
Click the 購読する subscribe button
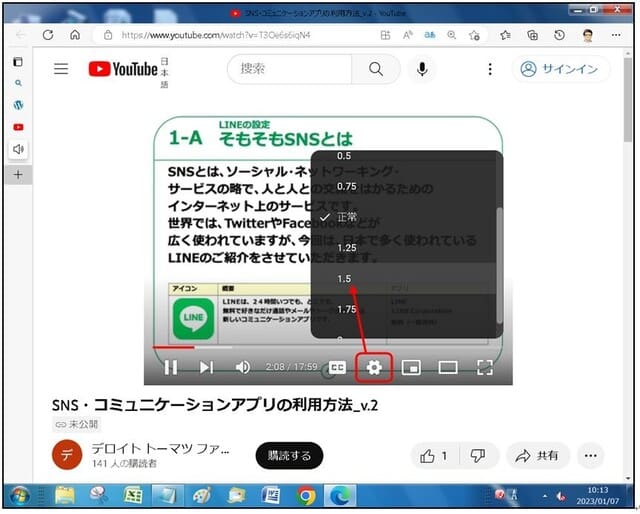[289, 455]
